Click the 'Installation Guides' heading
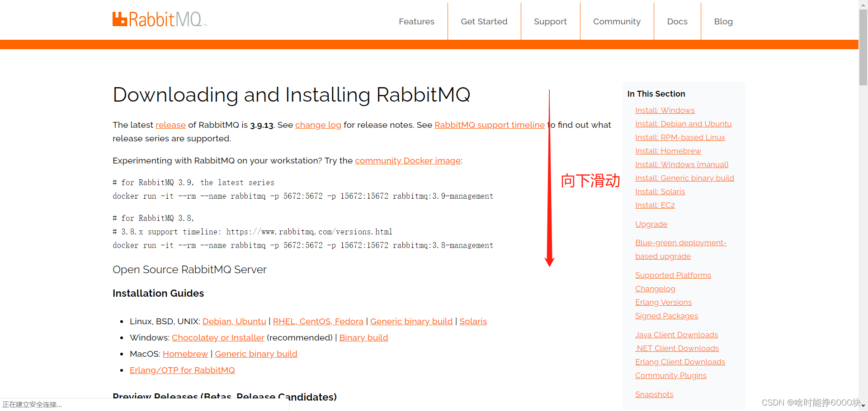Viewport: 868px width, 411px height. 158,294
